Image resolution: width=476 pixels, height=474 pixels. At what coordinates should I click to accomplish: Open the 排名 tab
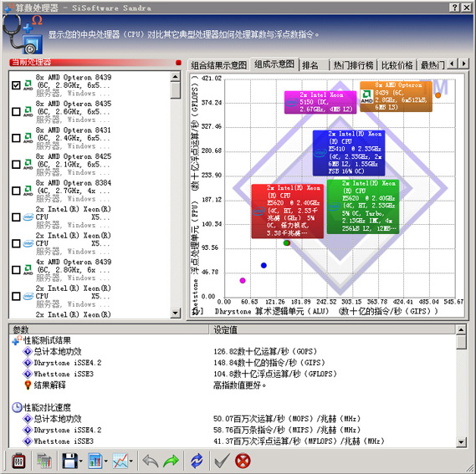314,65
